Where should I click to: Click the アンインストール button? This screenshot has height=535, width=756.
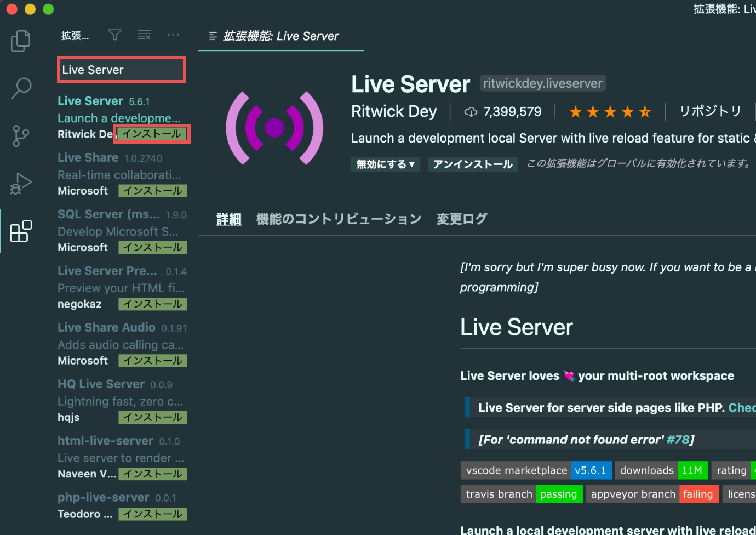tap(472, 164)
